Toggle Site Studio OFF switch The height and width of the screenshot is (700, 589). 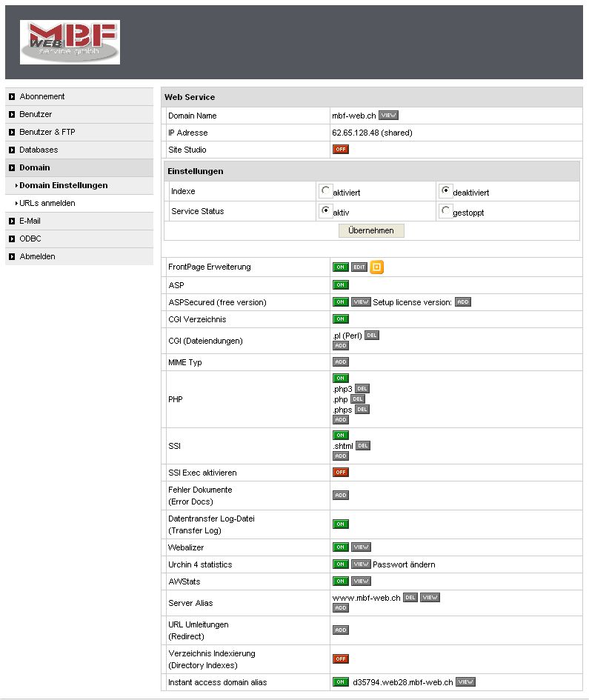pos(340,150)
